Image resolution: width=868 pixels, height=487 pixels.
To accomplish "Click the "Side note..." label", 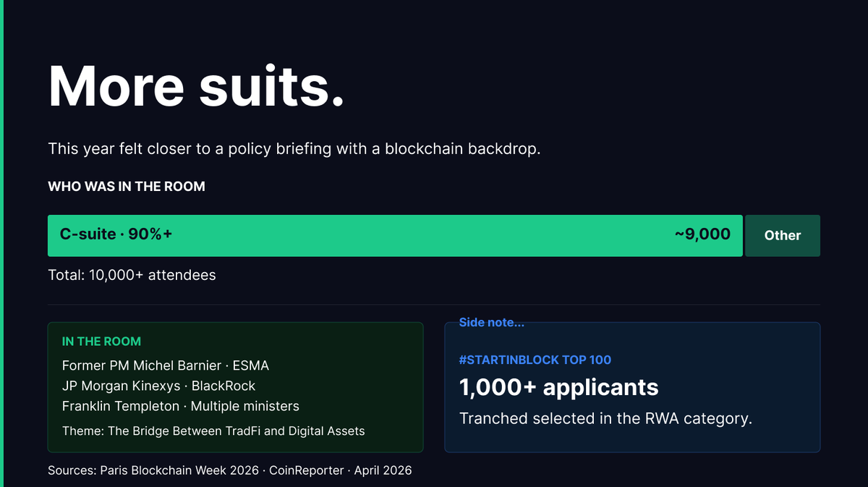I will (492, 323).
